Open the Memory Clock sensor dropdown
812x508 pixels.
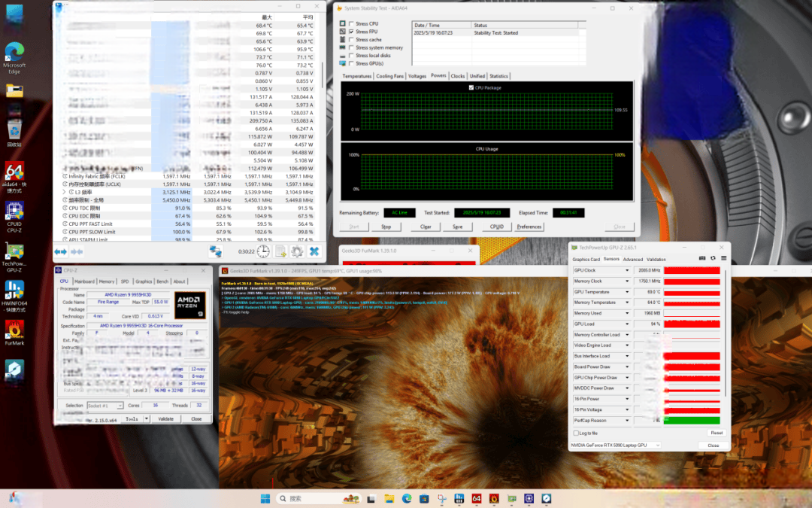627,281
